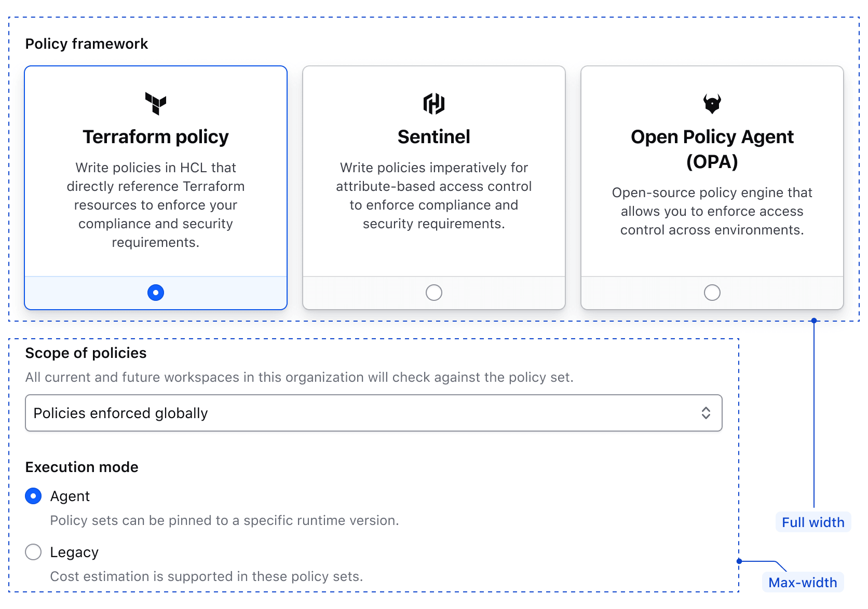
Task: Open the Policies enforced globally dropdown
Action: click(373, 413)
